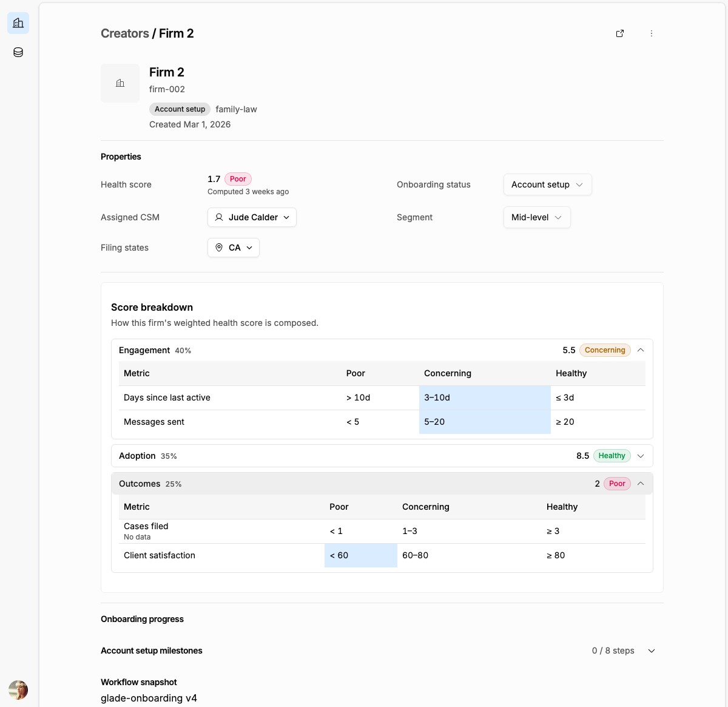The image size is (728, 707).
Task: Click the user avatar in sidebar
Action: [18, 690]
